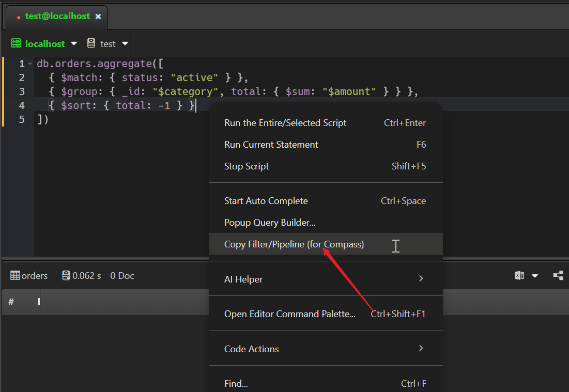Choose Find... in the context menu
This screenshot has height=392, width=569.
coord(326,384)
